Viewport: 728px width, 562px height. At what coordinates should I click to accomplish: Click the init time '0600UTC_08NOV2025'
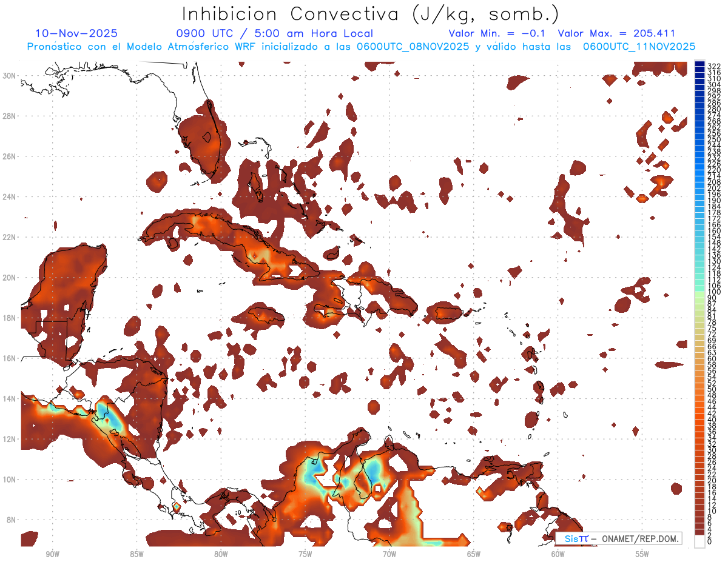(413, 47)
